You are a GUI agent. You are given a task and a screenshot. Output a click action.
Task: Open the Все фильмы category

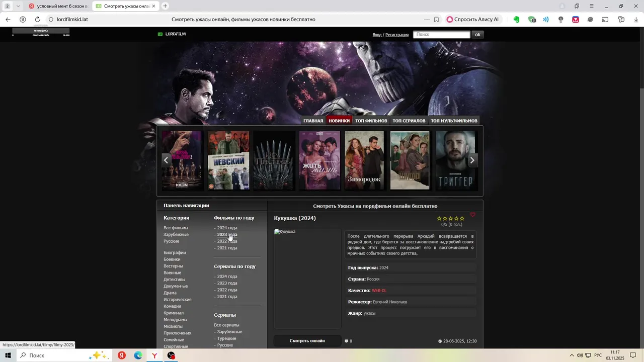(176, 228)
